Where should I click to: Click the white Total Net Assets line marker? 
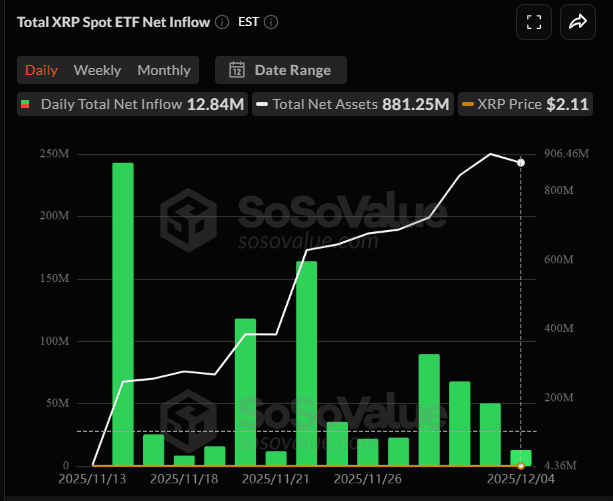coord(262,104)
